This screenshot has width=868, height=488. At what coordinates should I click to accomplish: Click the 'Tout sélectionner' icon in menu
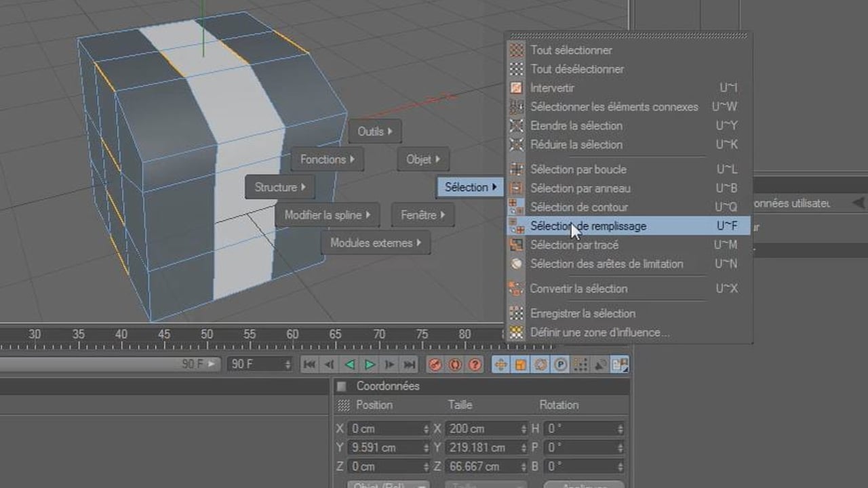coord(517,50)
